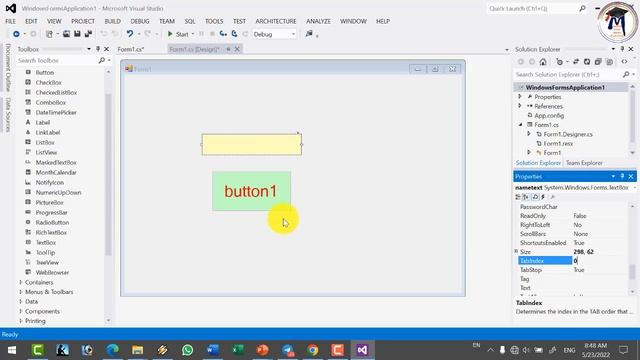The width and height of the screenshot is (640, 360).
Task: Open the Toolbox window options dropdown
Action: [89, 49]
